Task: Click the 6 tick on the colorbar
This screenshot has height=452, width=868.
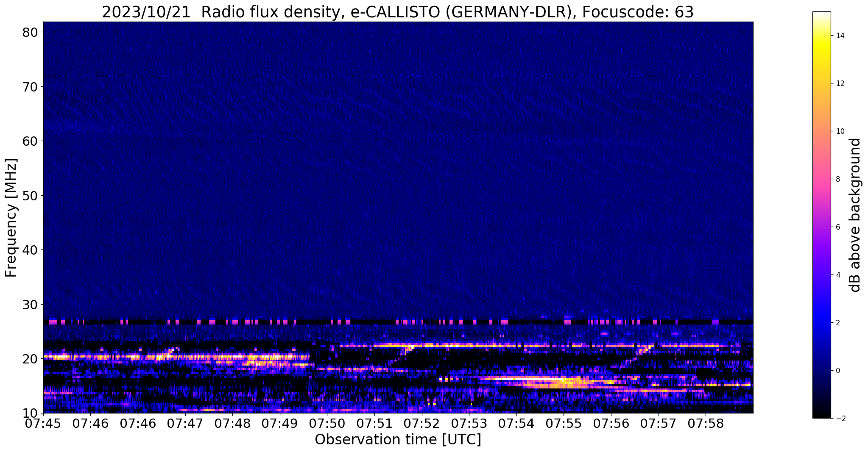Action: pyautogui.click(x=838, y=227)
